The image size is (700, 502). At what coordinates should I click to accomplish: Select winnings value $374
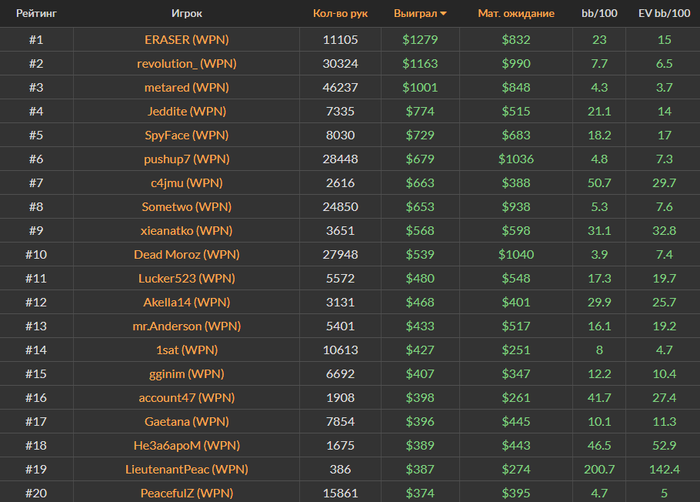(x=420, y=494)
